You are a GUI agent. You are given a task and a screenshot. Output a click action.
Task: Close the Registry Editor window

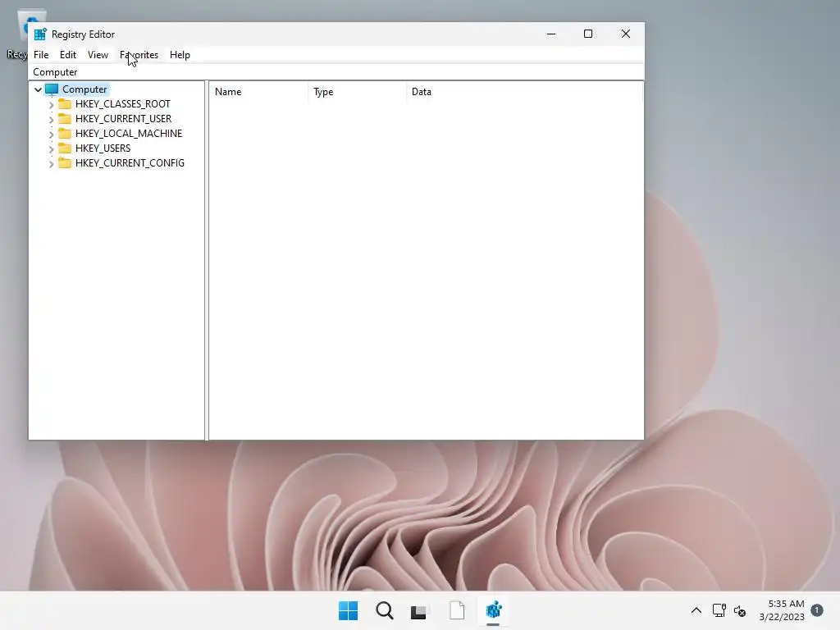[x=626, y=34]
